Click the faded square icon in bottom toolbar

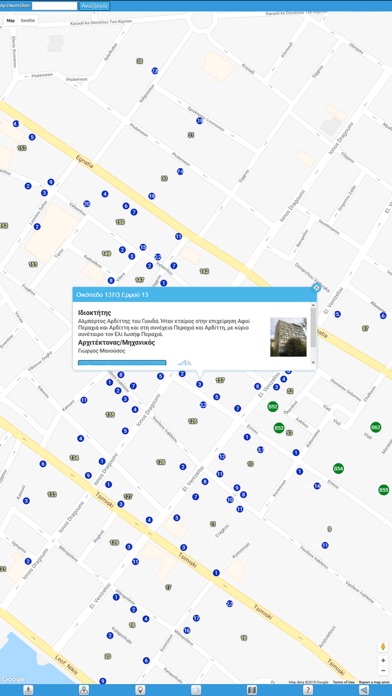pyautogui.click(x=196, y=690)
